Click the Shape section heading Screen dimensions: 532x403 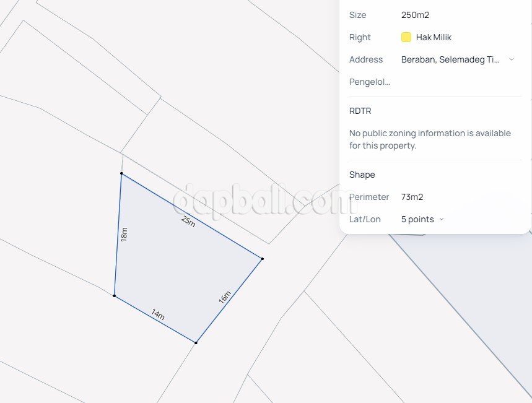tap(362, 175)
